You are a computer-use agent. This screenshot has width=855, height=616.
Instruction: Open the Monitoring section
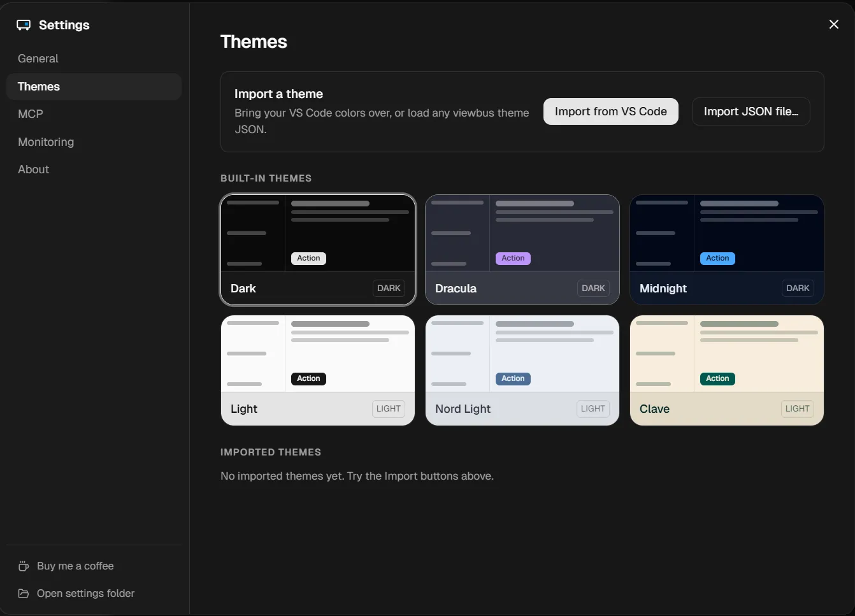point(94,142)
